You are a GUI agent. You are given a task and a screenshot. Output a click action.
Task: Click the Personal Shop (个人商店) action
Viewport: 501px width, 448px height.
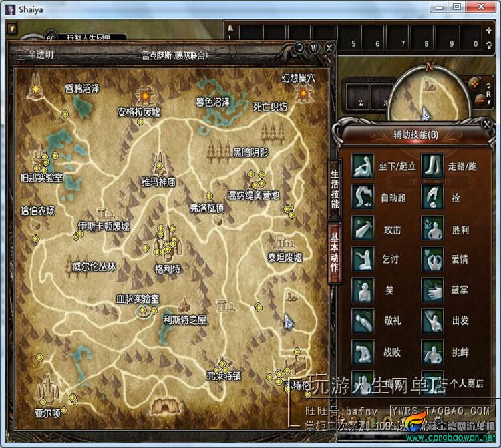tap(432, 382)
